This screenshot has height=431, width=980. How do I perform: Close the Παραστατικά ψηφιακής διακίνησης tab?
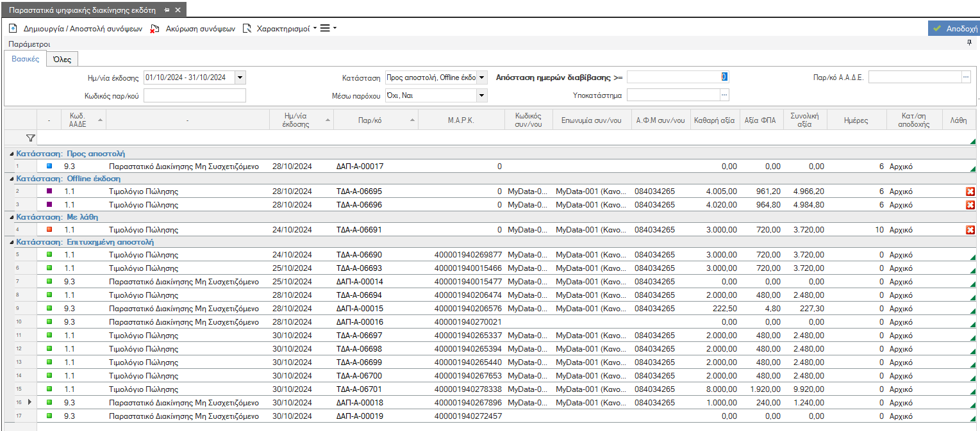pos(178,10)
